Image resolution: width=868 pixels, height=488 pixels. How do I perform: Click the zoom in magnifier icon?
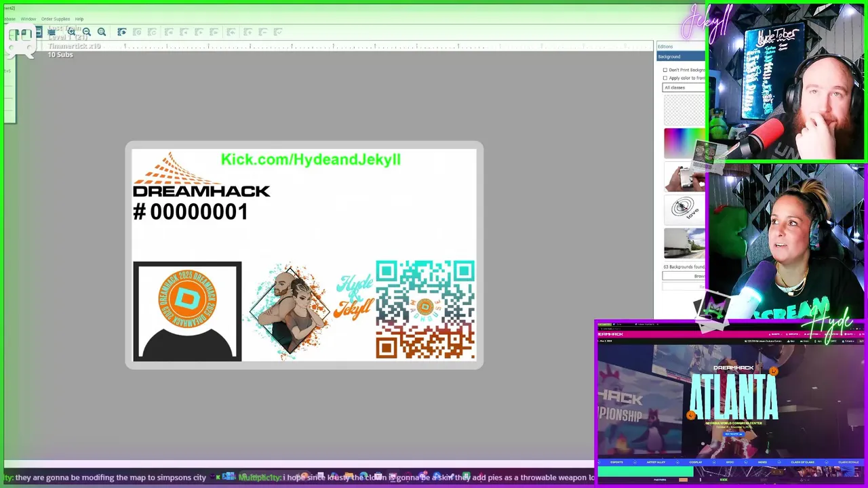tap(71, 32)
